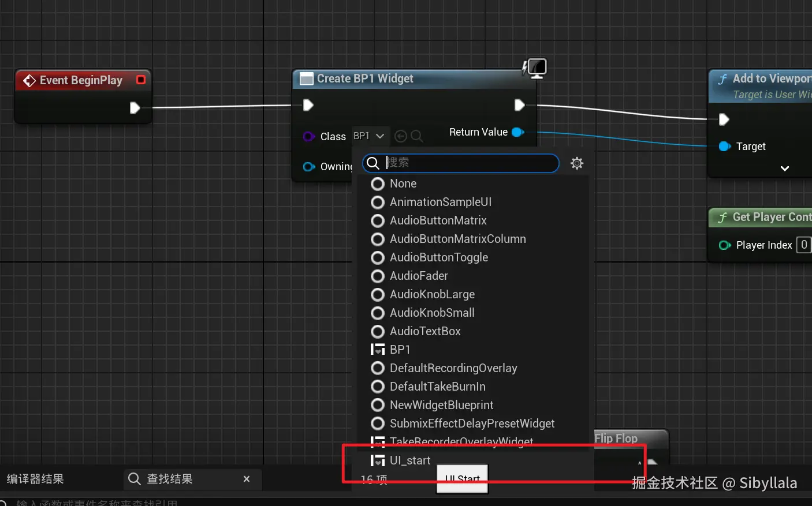The image size is (812, 506).
Task: Click the Event BeginPlay node title
Action: click(81, 80)
